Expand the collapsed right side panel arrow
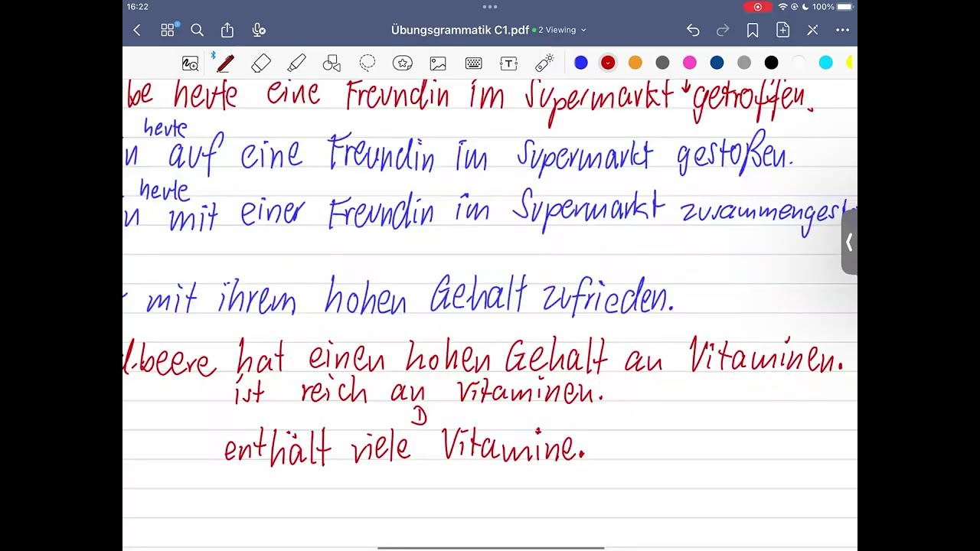This screenshot has width=980, height=551. tap(849, 243)
